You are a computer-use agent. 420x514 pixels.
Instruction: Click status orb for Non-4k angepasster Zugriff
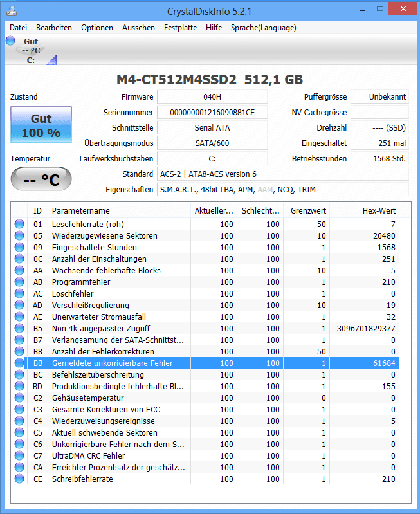pos(19,328)
